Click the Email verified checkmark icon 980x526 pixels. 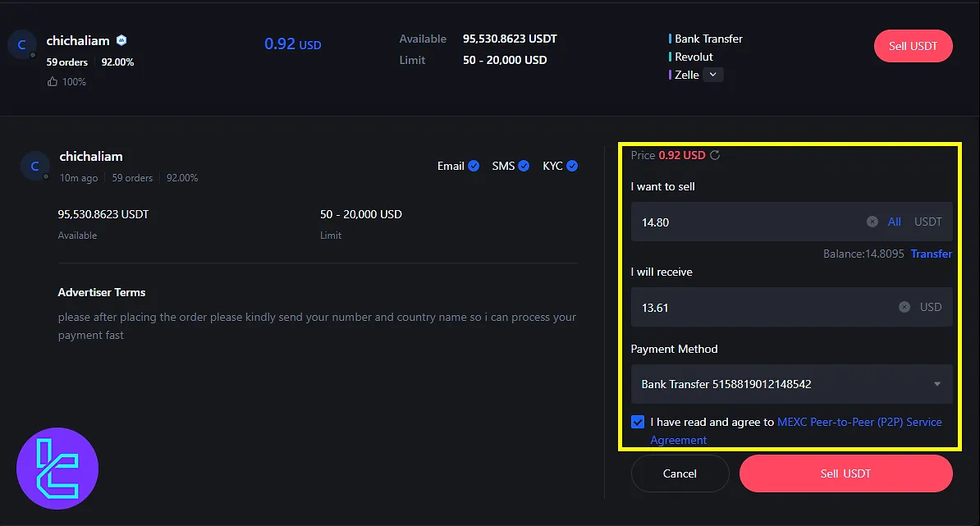[x=474, y=166]
